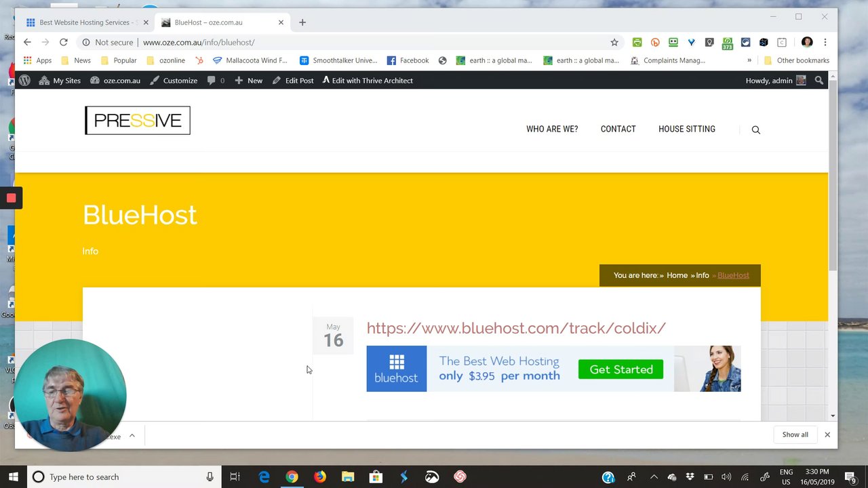Open New content menu in admin bar

click(x=248, y=80)
